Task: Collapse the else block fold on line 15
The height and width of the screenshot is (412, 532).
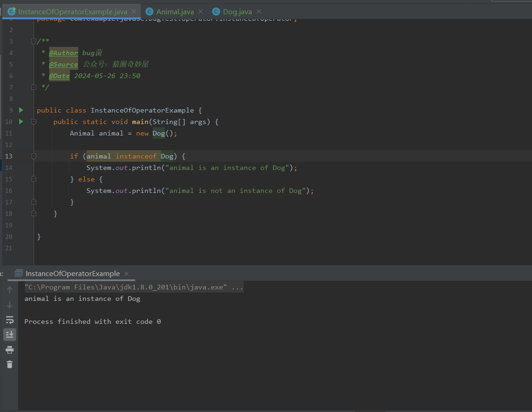Action: [x=34, y=179]
